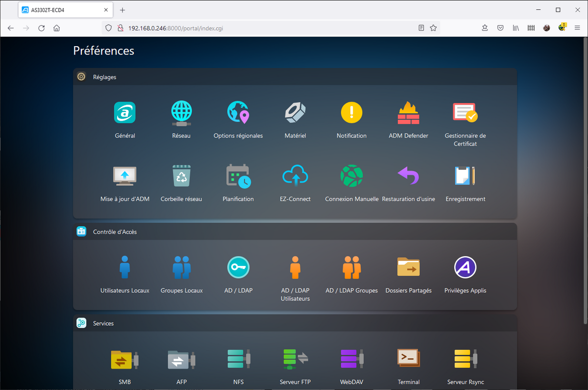Collapse the Services section header
This screenshot has width=588, height=390.
(x=295, y=323)
